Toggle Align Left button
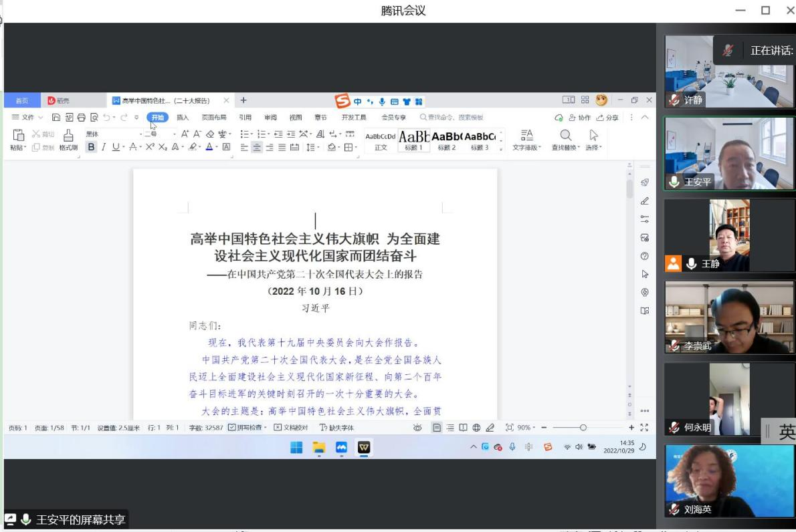The width and height of the screenshot is (796, 532). tap(244, 148)
